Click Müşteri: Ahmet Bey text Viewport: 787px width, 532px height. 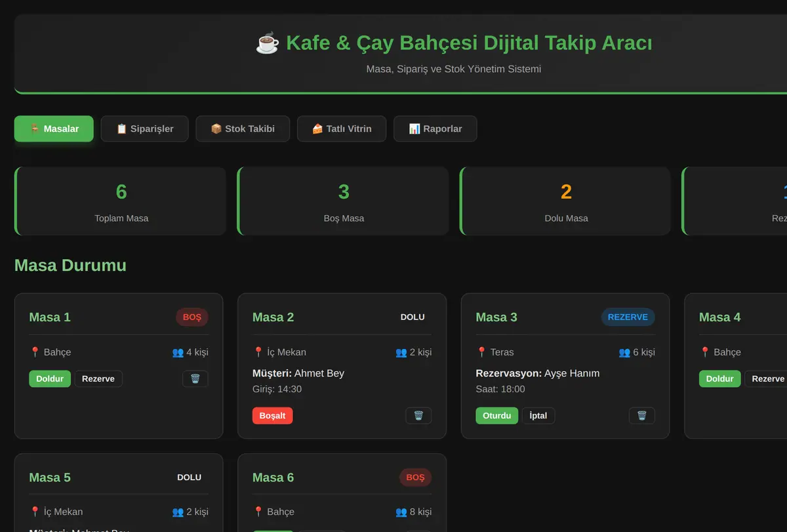[x=298, y=373]
